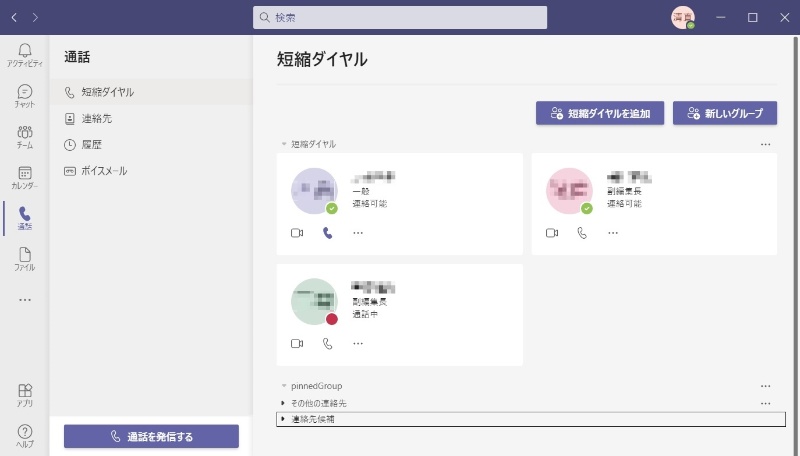
Task: Go to Teams (チーム) in sidebar
Action: coord(24,137)
